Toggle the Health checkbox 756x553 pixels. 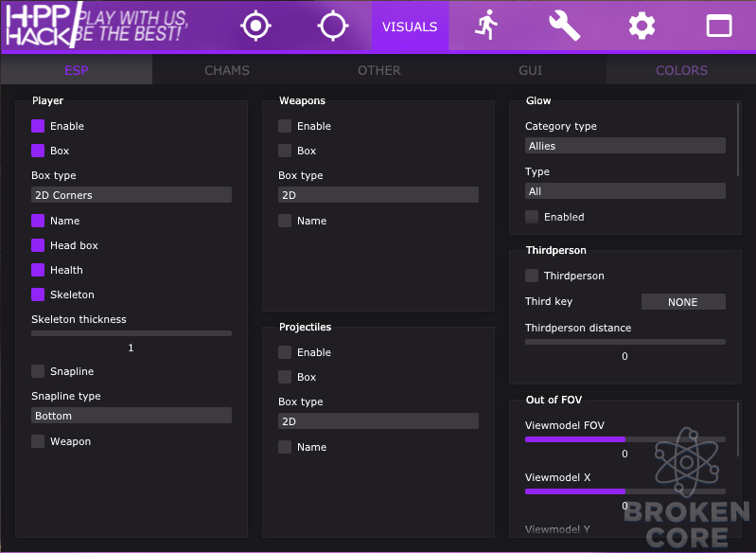(x=38, y=270)
